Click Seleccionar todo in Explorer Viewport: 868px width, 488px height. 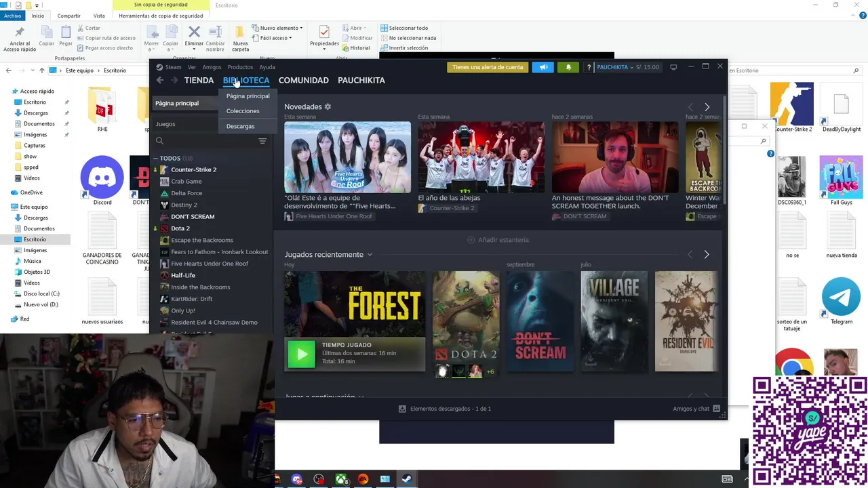click(x=404, y=28)
